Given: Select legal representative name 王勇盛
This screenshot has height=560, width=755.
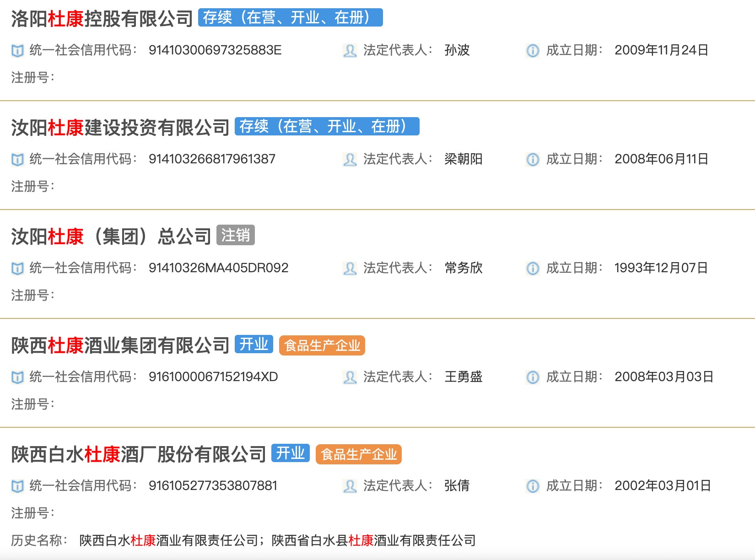Looking at the screenshot, I should point(464,378).
